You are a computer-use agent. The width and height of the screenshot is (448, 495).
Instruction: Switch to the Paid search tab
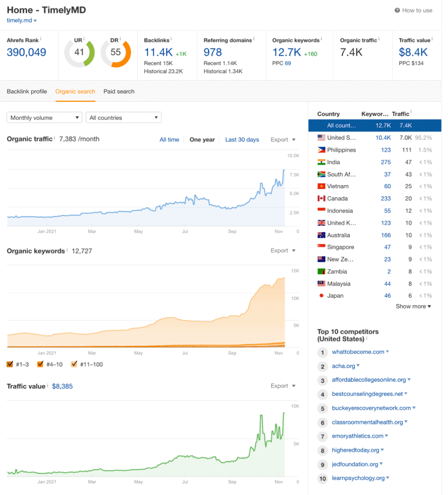(119, 92)
